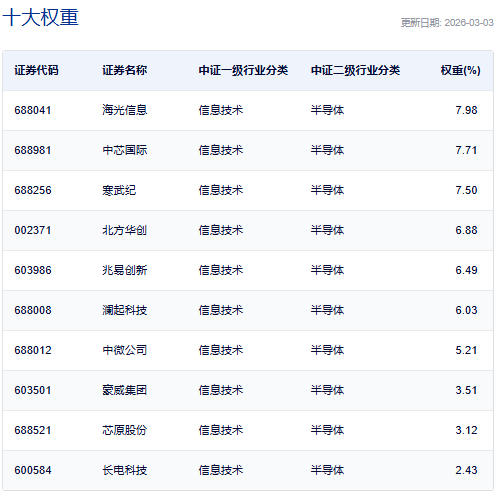Select stock name 澜起科技
The width and height of the screenshot is (501, 497).
125,310
